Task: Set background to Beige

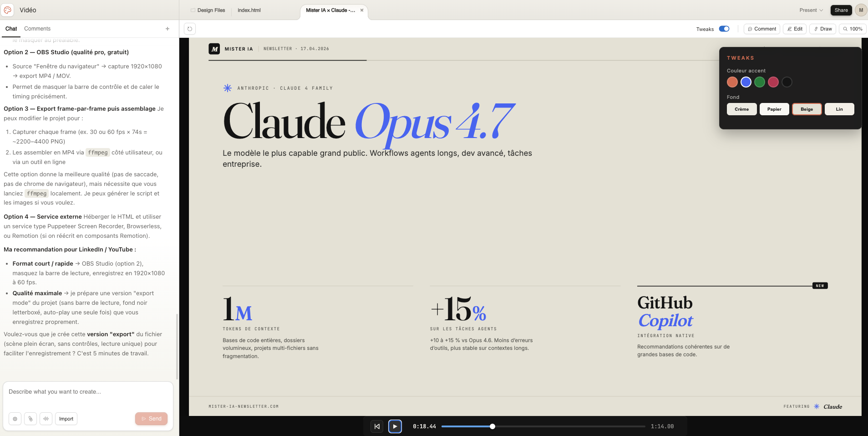Action: tap(807, 109)
